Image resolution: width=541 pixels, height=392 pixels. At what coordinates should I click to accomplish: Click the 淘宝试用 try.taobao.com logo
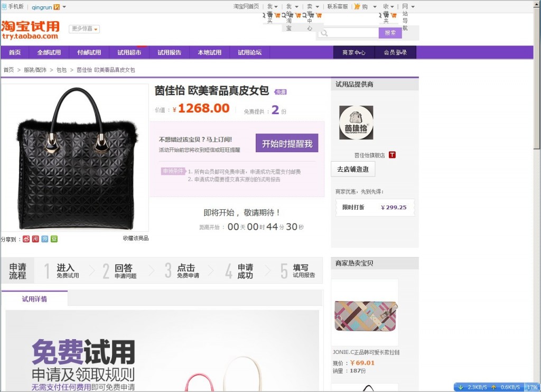pos(30,30)
